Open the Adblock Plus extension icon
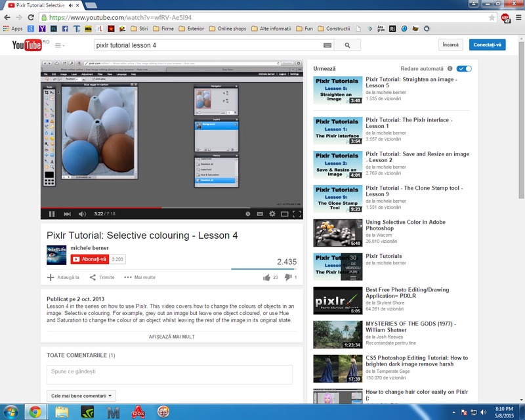 505,18
